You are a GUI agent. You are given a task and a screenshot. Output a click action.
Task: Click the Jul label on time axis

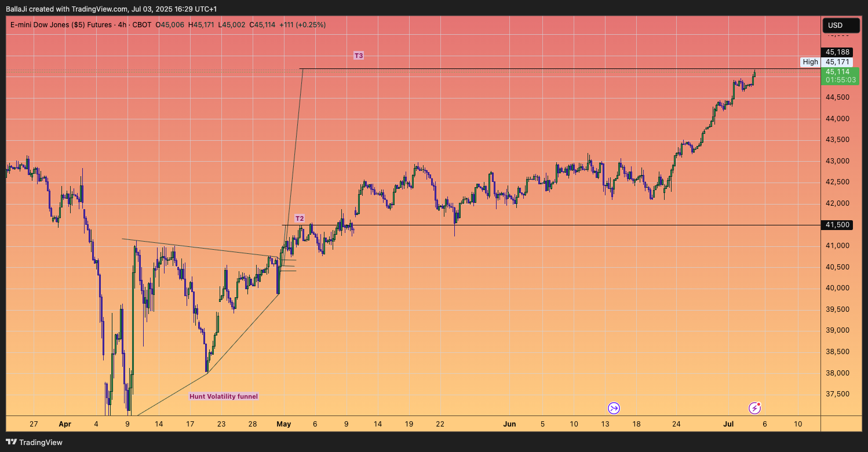[728, 424]
